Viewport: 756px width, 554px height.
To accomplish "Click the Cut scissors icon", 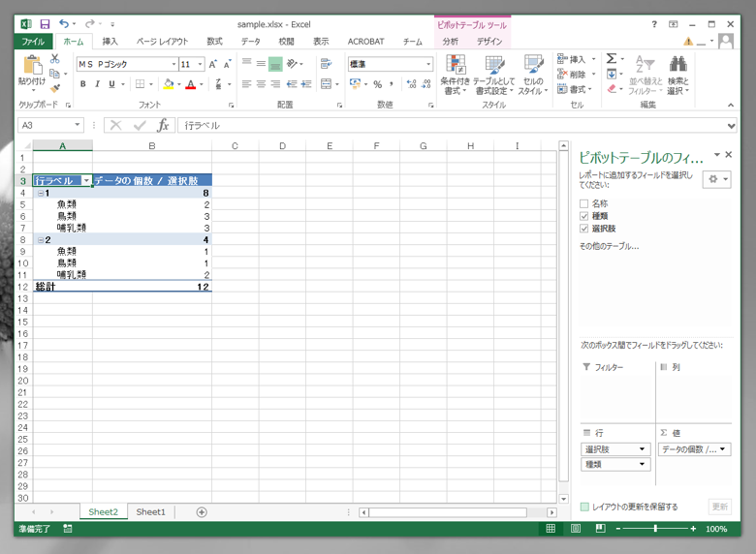I will (55, 59).
